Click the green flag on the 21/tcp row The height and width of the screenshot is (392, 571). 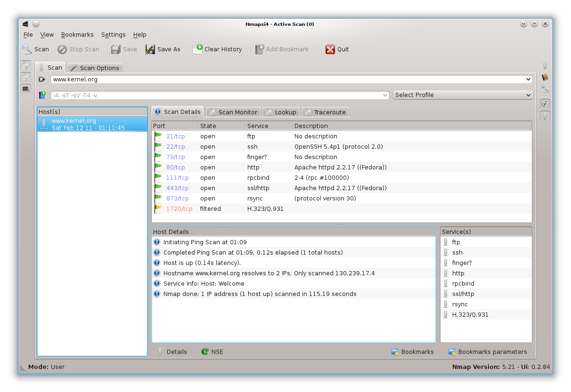pos(158,136)
